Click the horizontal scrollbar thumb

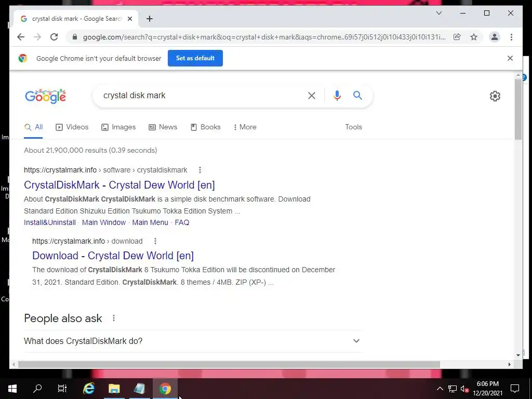(229, 364)
